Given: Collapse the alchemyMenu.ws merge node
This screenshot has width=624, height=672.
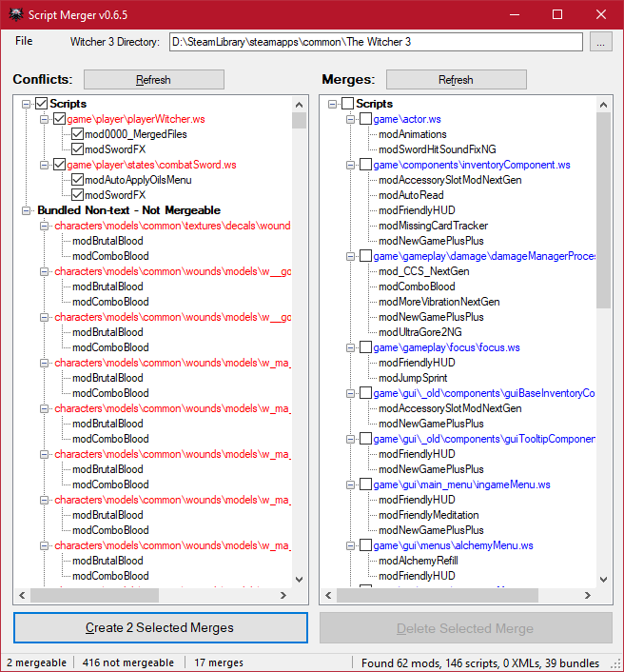Looking at the screenshot, I should (x=350, y=545).
